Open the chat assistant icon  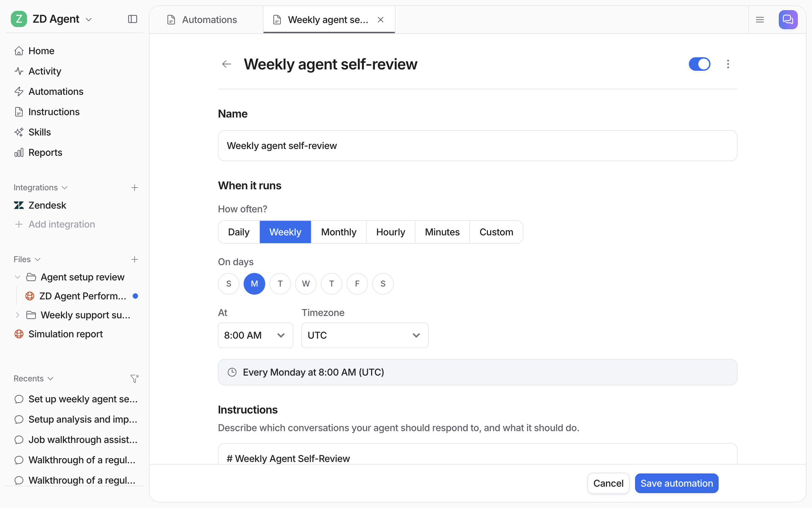[x=788, y=20]
